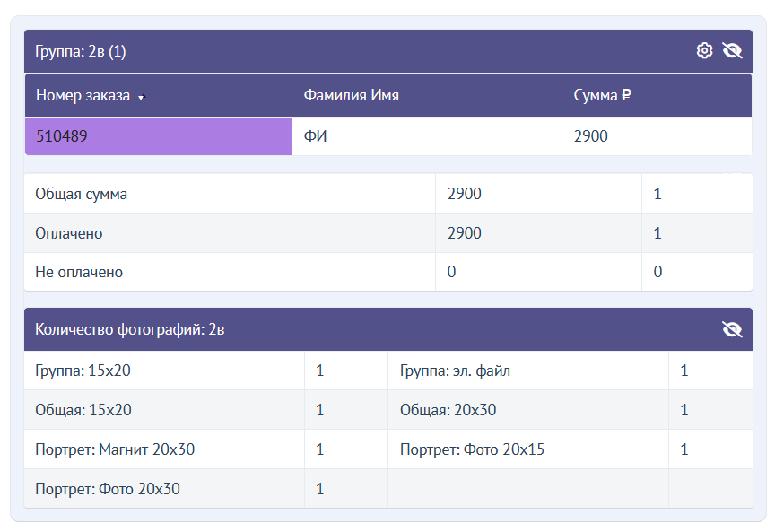Image resolution: width=775 pixels, height=532 pixels.
Task: Select the Портрет: Магнит 20х30 cell
Action: click(115, 449)
